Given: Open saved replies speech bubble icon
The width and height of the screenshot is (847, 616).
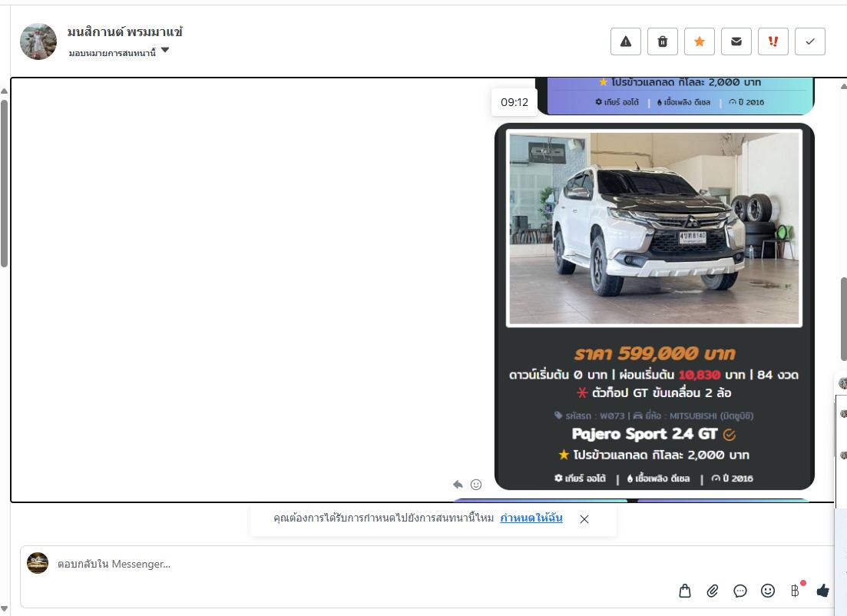Looking at the screenshot, I should pos(740,591).
